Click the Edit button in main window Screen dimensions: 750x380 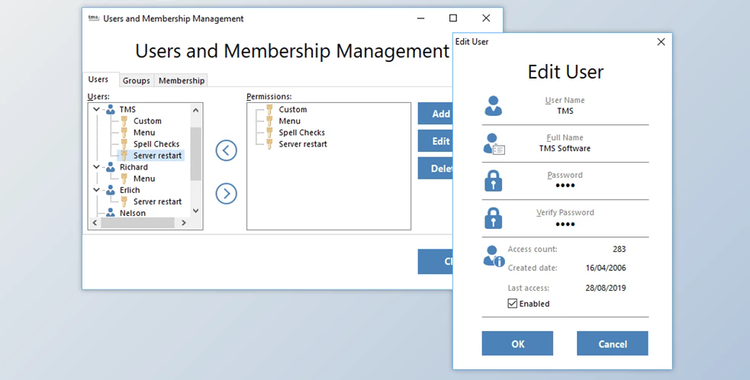click(435, 141)
